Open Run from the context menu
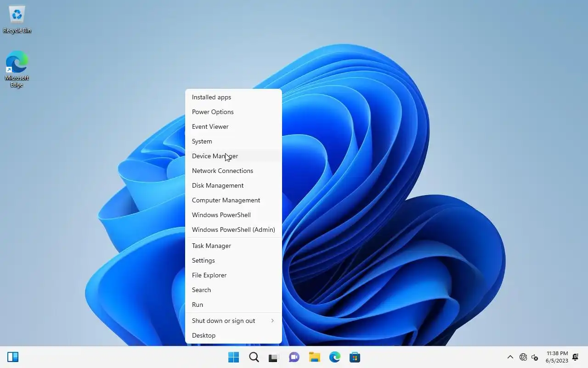Screen dimensions: 588x368 click(x=233, y=305)
